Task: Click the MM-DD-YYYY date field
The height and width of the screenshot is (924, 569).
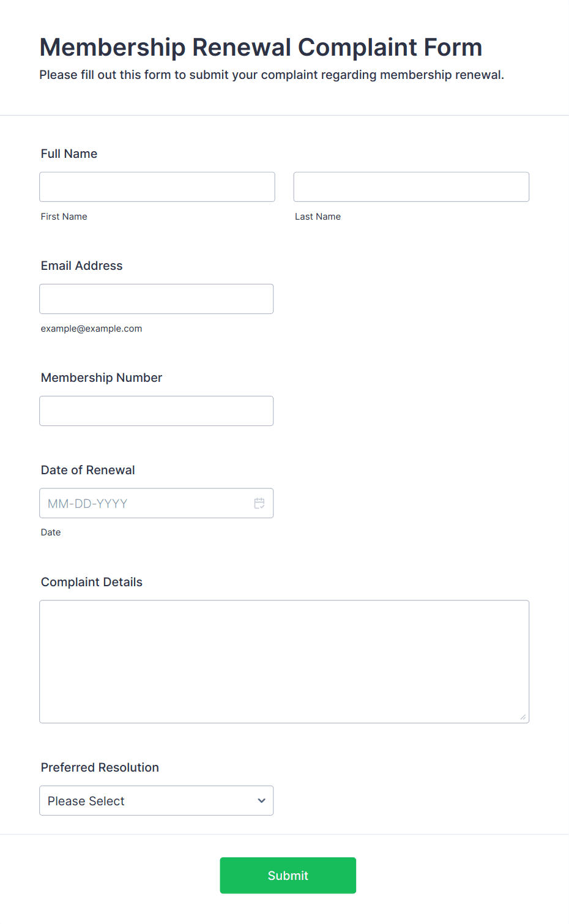Action: click(x=157, y=503)
